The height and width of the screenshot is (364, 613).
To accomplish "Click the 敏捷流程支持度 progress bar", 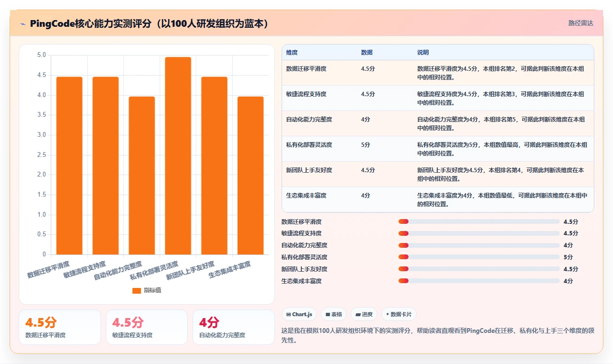I will 479,233.
